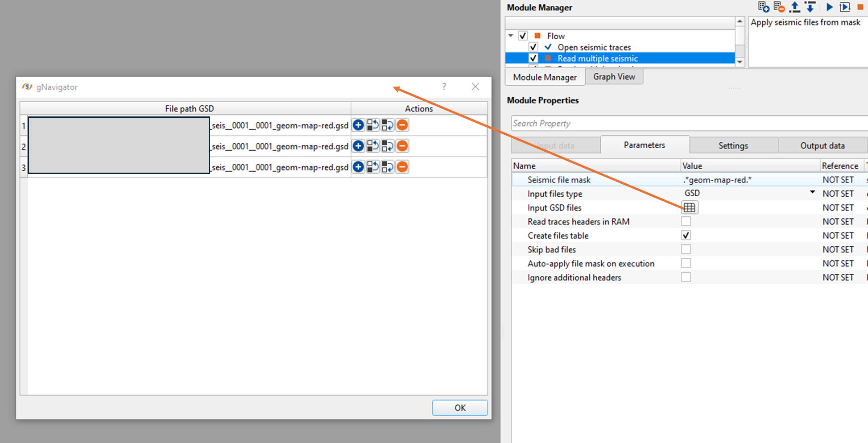Confirm the gNavigator dialog with OK
This screenshot has width=868, height=443.
coord(460,408)
